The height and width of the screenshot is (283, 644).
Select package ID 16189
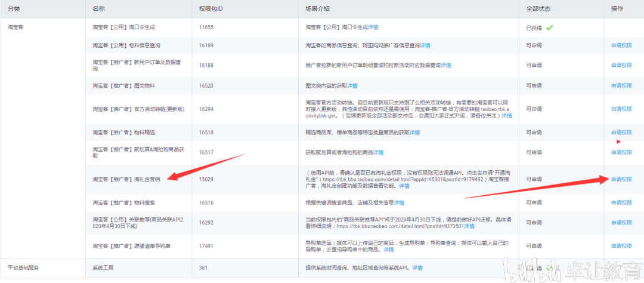tap(206, 45)
